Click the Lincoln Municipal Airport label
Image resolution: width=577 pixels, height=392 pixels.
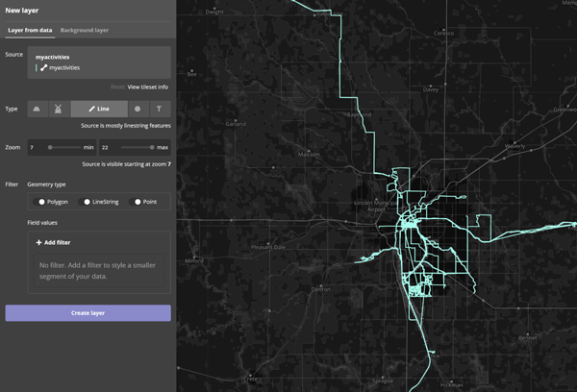pyautogui.click(x=376, y=206)
